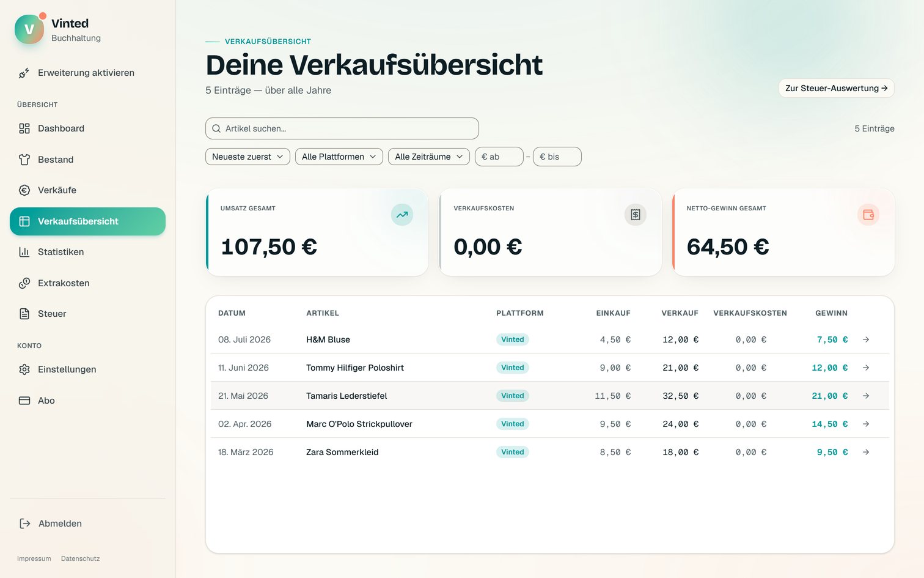The width and height of the screenshot is (924, 578).
Task: Click Zur Steuer-Auswertung button
Action: (x=836, y=88)
